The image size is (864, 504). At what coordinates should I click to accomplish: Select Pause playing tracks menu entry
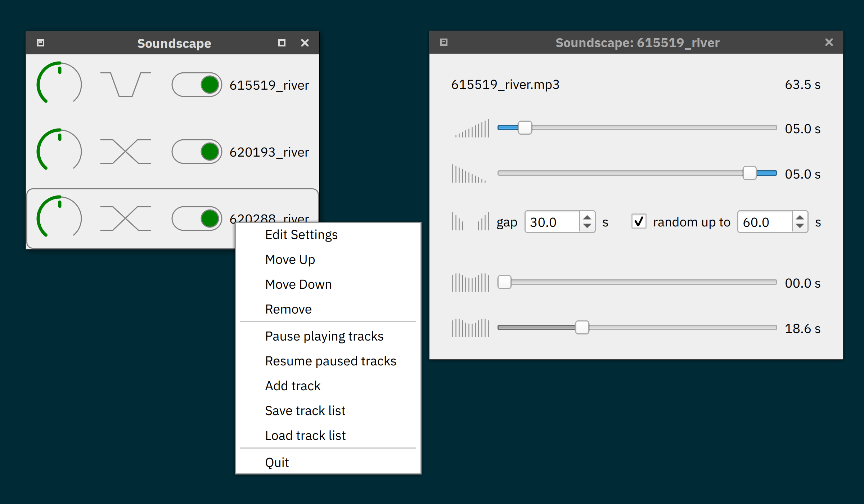[324, 336]
